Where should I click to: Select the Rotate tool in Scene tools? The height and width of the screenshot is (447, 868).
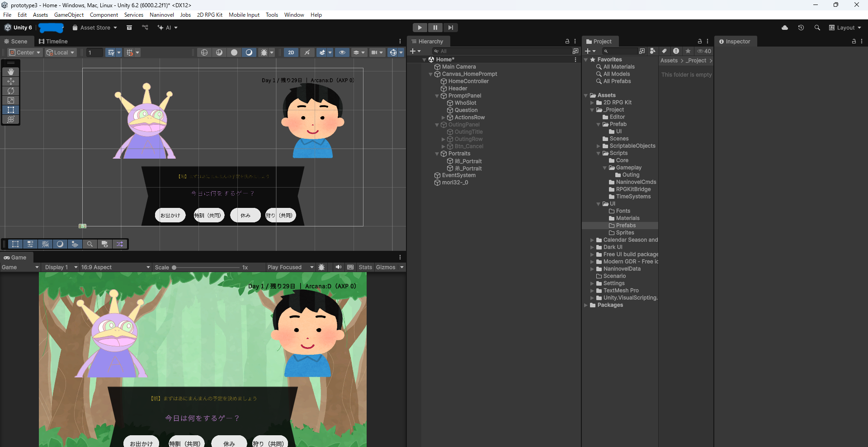11,91
